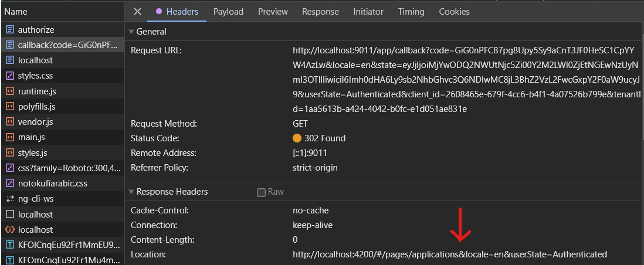Enable the Raw response headers checkbox

(261, 192)
